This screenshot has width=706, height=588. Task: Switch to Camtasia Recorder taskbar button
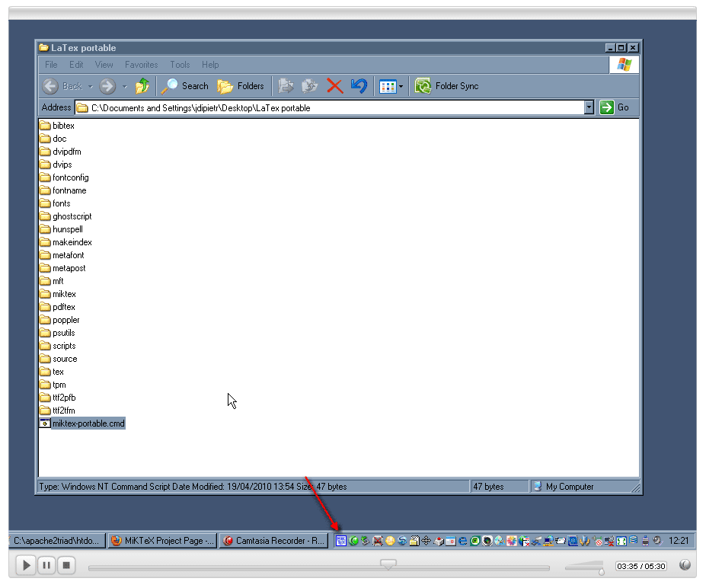(x=273, y=540)
